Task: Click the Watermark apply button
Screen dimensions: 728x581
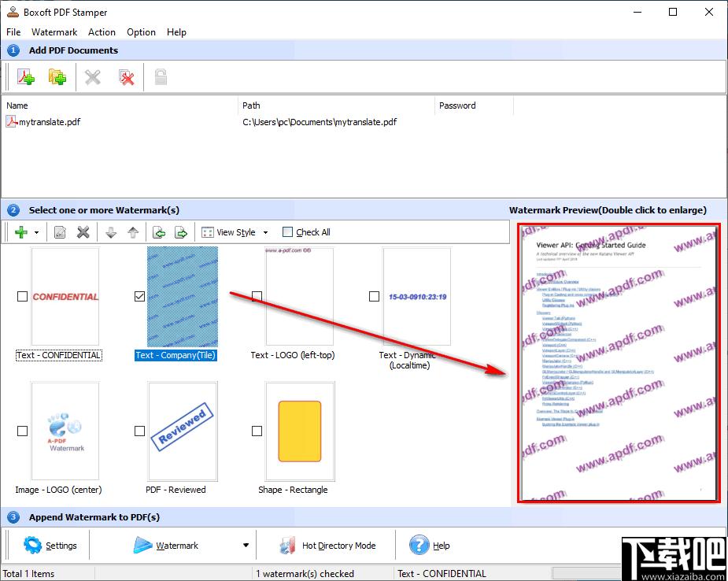Action: coord(166,546)
